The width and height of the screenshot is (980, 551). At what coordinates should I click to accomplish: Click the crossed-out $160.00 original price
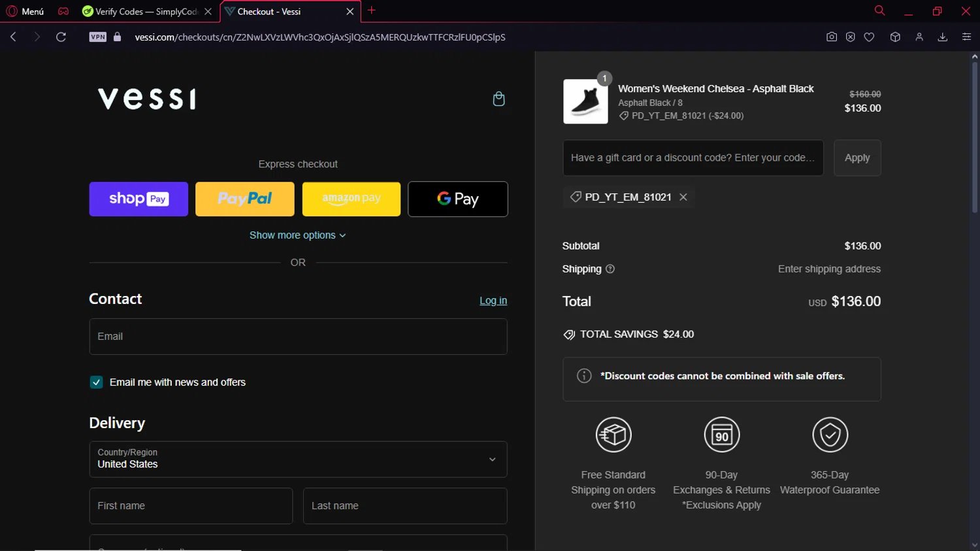tap(865, 94)
